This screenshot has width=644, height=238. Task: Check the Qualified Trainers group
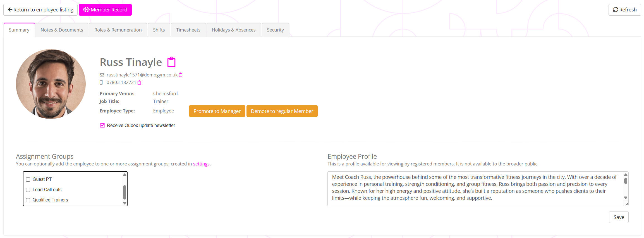tap(28, 200)
